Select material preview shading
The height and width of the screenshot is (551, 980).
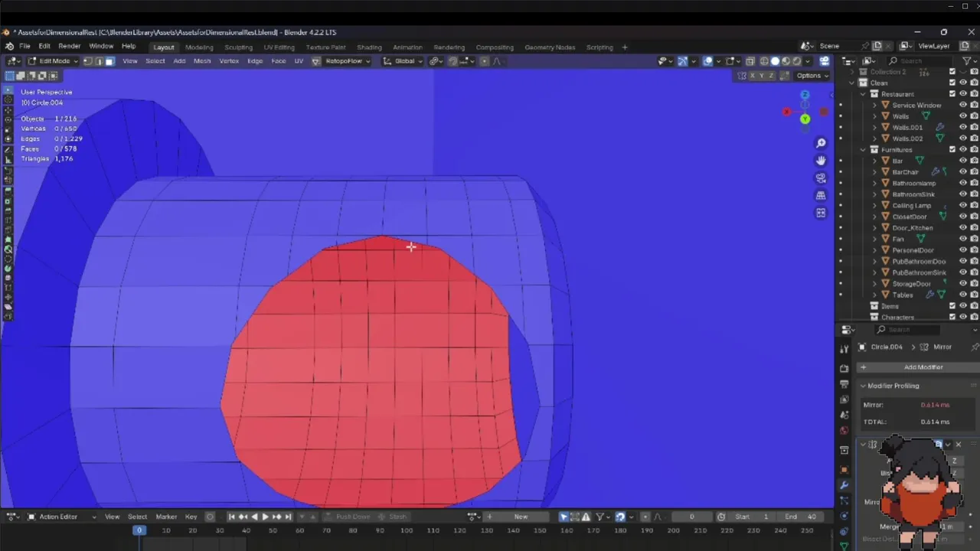coord(786,61)
